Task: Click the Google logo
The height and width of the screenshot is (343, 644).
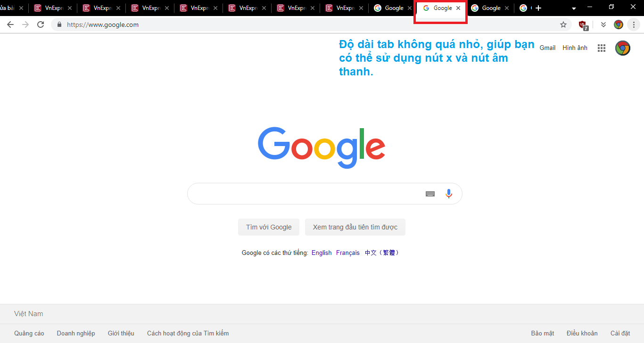Action: (x=322, y=147)
